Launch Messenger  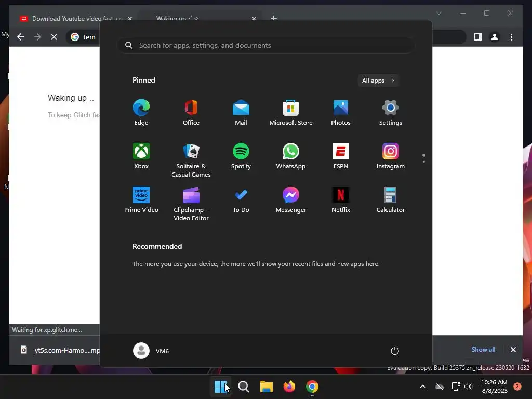coord(291,200)
